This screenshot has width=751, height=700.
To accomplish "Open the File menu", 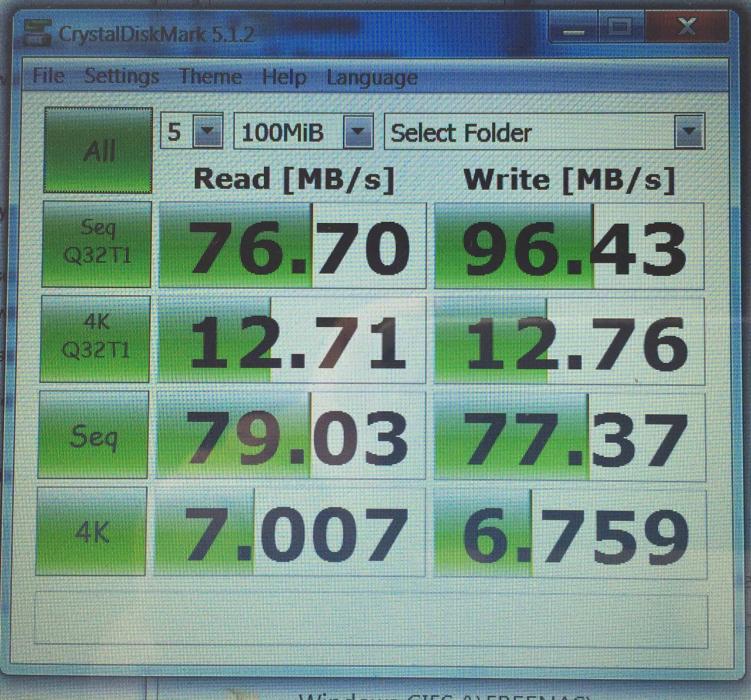I will click(48, 76).
